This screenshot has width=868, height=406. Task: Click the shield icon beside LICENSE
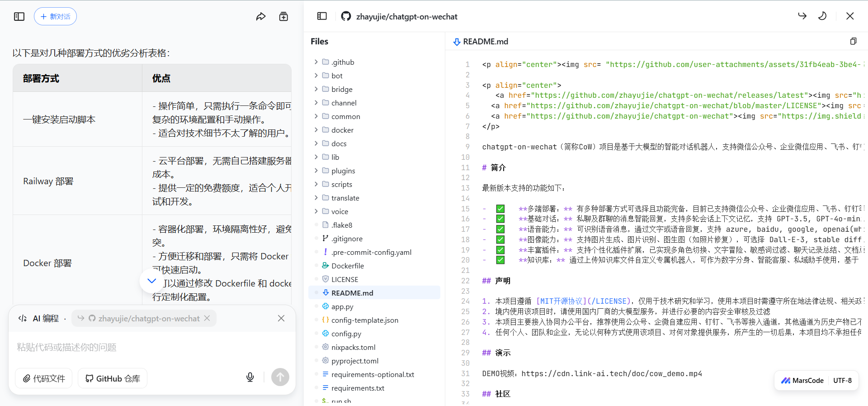point(325,279)
